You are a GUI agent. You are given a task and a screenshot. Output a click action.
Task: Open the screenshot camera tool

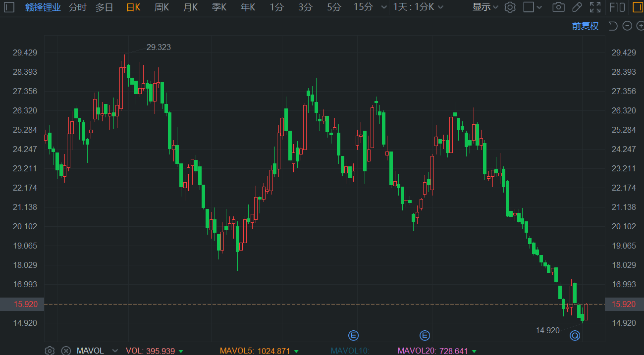(x=558, y=7)
